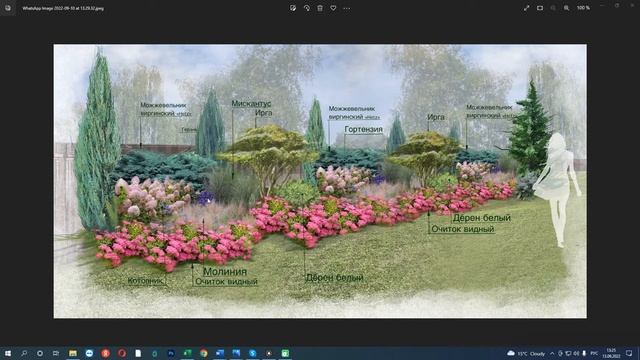Viewport: 640px width, 360px height.
Task: Switch to the Photos app taskbar icon
Action: click(x=236, y=353)
